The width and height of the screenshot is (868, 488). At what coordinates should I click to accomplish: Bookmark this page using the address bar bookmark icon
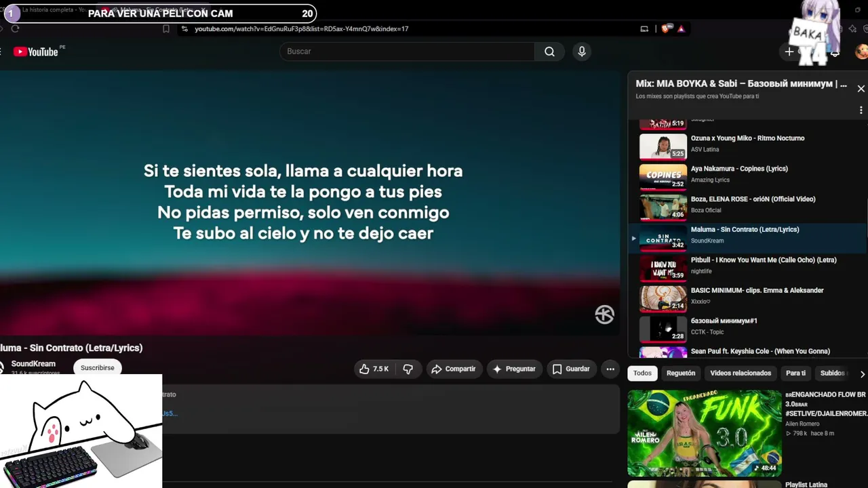[165, 28]
